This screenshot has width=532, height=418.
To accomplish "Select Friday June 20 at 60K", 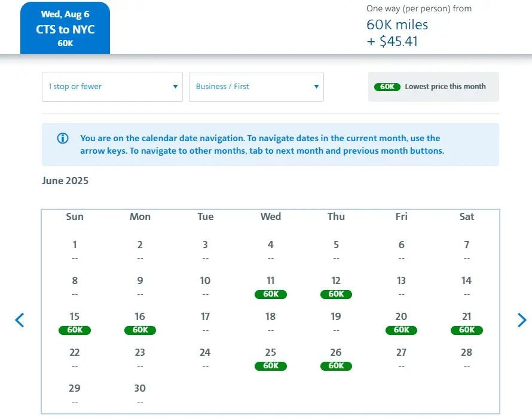I will tap(401, 323).
